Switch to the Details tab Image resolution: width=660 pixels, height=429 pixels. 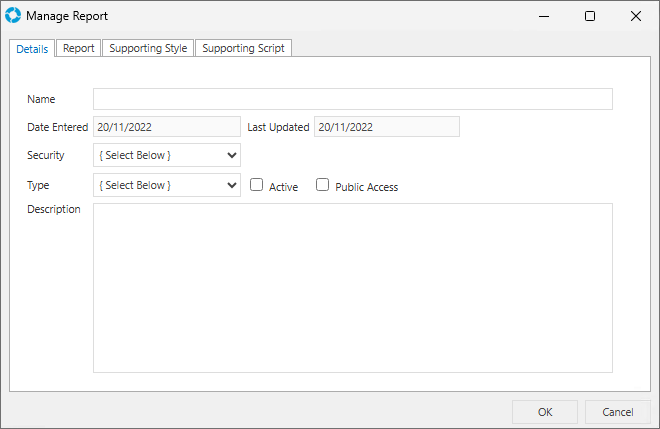(x=32, y=49)
